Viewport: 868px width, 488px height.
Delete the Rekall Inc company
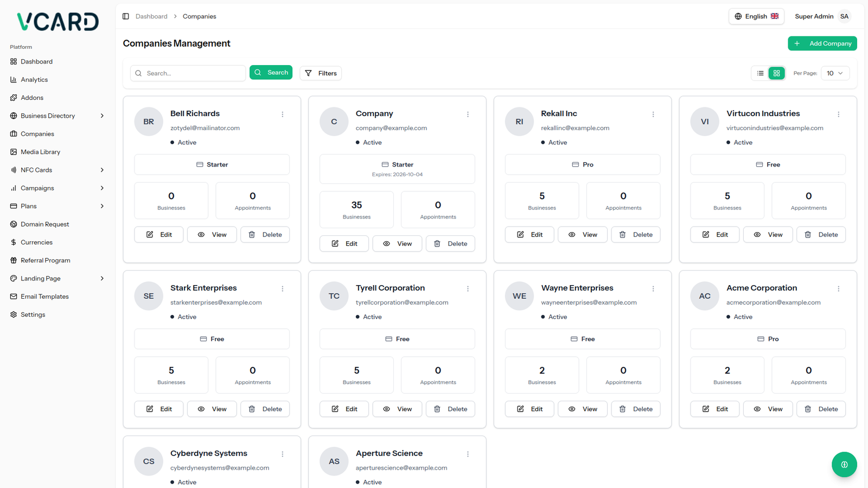pyautogui.click(x=635, y=235)
